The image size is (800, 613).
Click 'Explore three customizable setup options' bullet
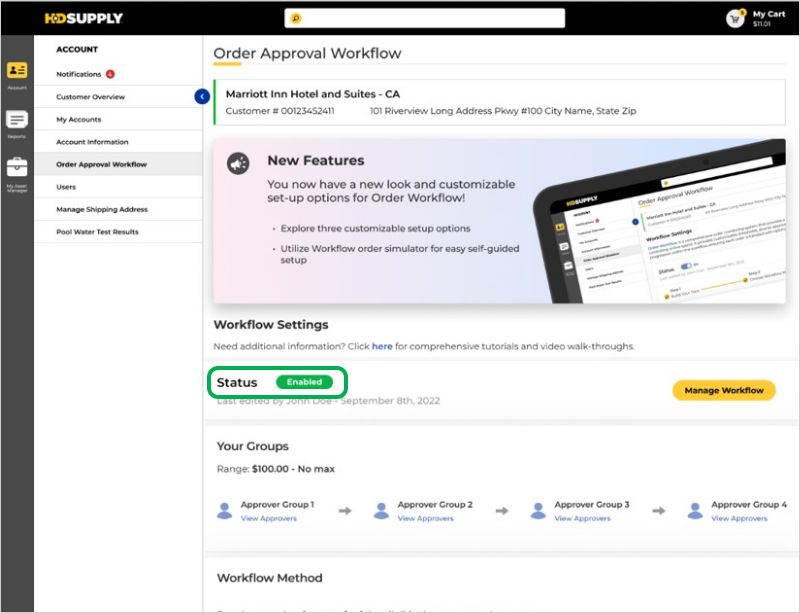click(376, 228)
